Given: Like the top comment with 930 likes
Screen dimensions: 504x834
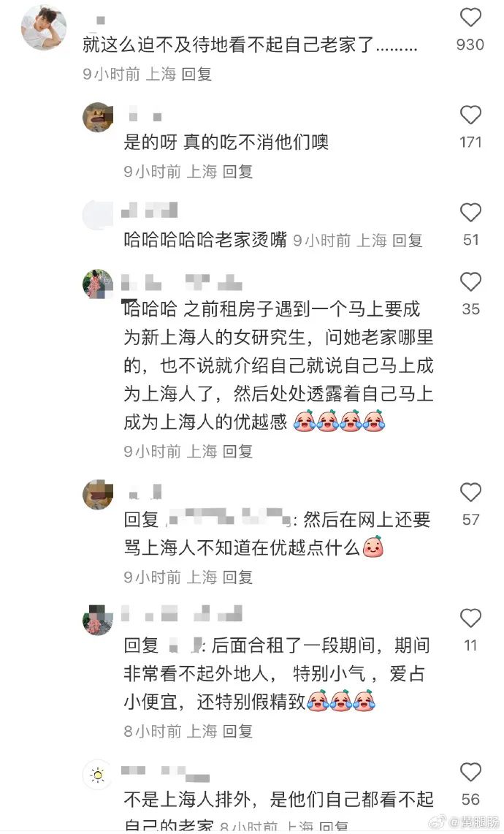Looking at the screenshot, I should [x=470, y=18].
